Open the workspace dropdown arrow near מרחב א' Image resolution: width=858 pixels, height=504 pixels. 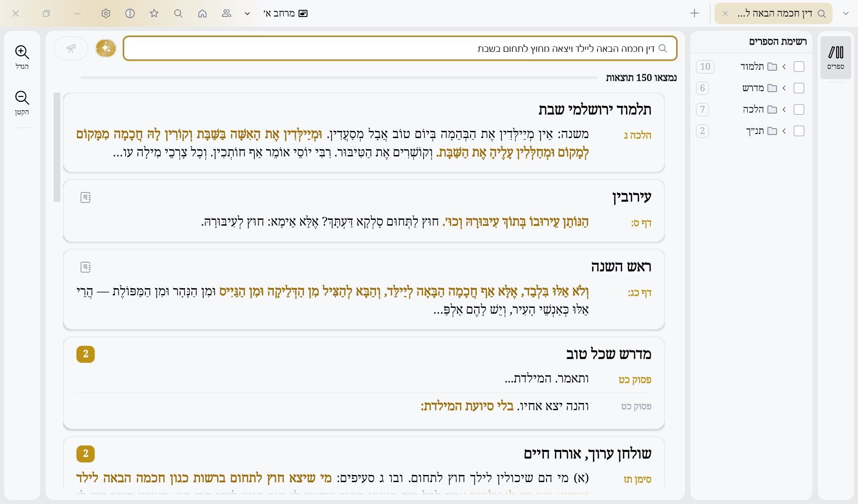tap(247, 13)
